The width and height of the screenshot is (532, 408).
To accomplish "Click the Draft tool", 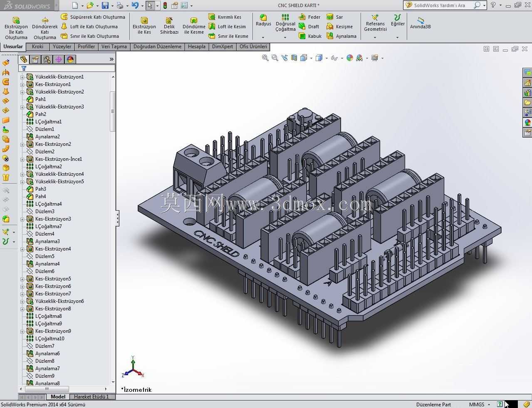I will [309, 27].
